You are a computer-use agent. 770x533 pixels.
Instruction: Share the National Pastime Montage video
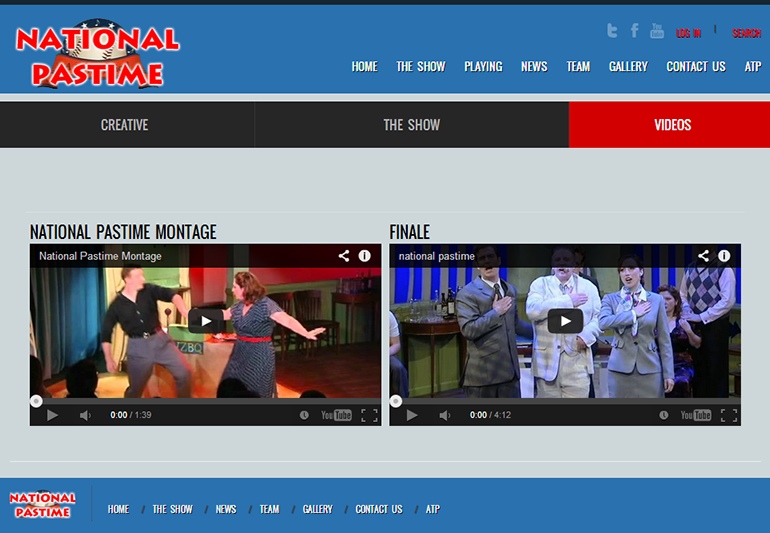(x=344, y=256)
